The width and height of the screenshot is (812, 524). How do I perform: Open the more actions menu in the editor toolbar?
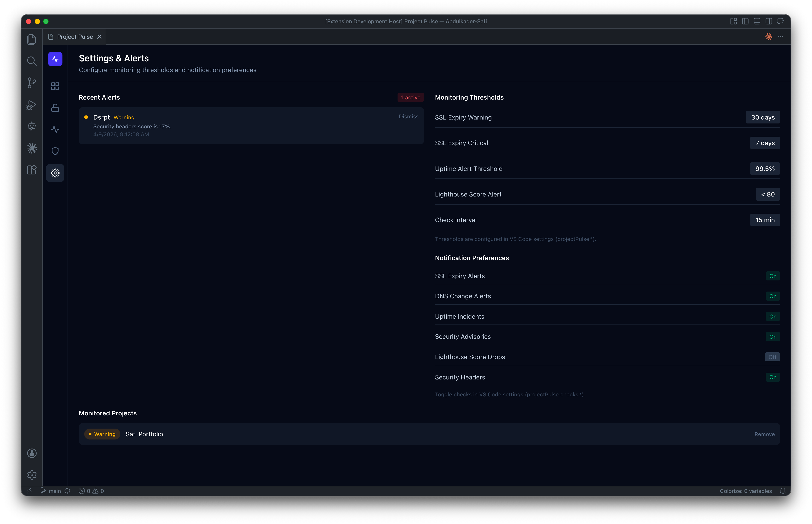pyautogui.click(x=780, y=36)
